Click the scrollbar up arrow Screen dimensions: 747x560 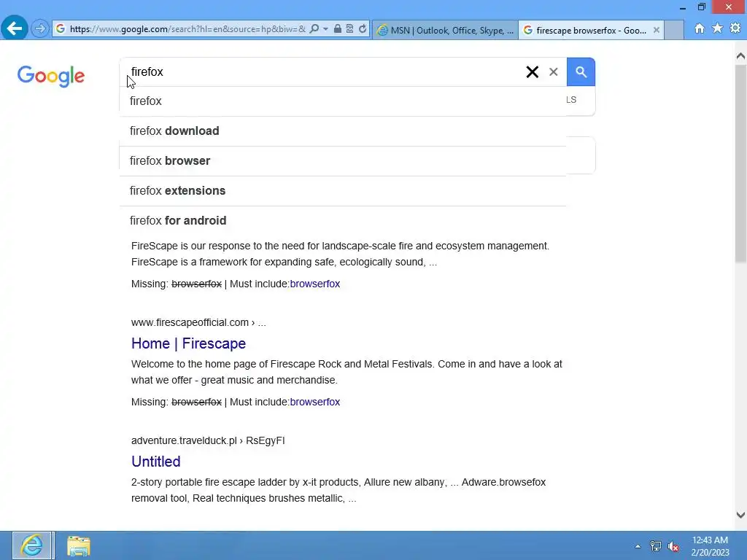coord(740,56)
